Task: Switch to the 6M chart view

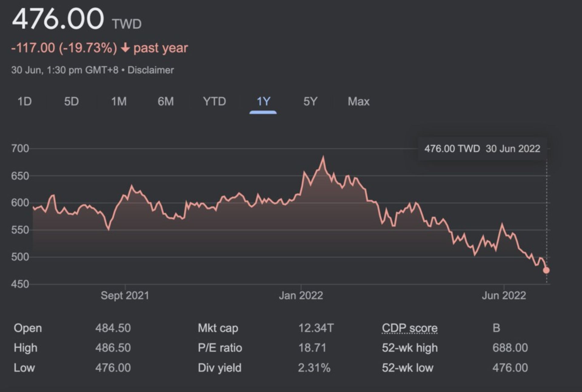Action: (166, 102)
